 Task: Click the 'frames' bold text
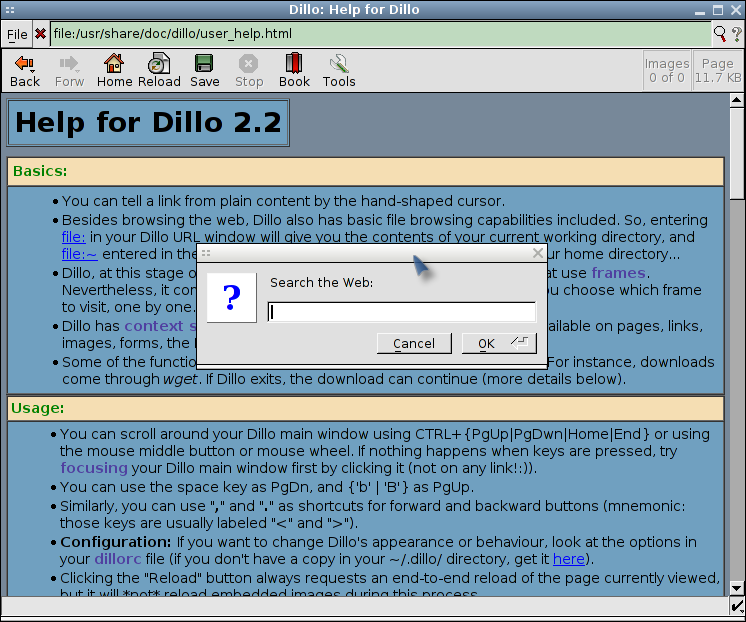point(618,273)
